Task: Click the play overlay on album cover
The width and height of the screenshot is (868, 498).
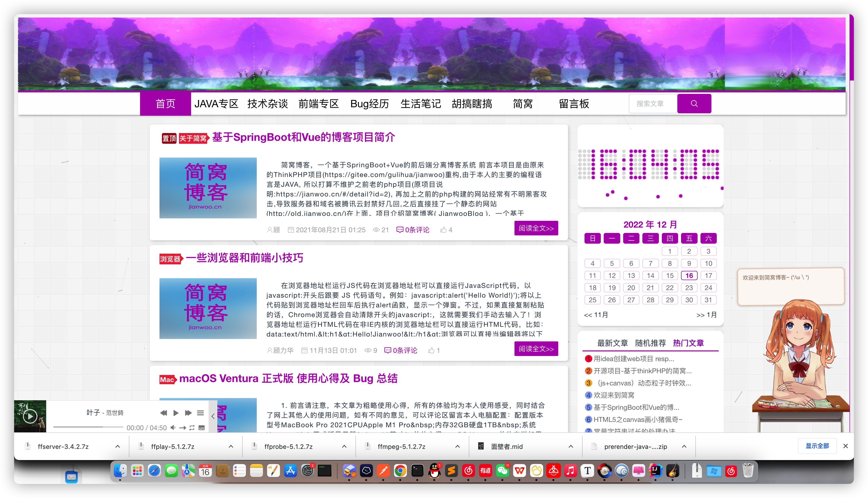Action: [x=30, y=416]
